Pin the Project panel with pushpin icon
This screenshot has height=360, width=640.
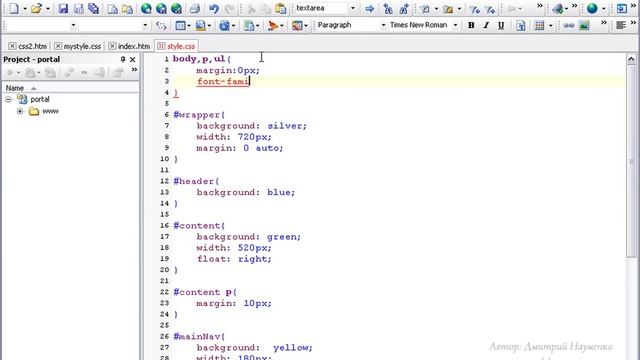(x=123, y=60)
